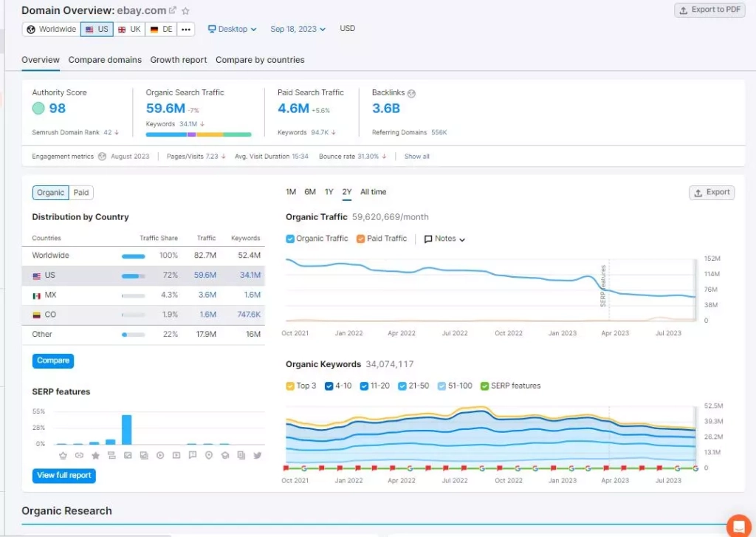Select the DE database tab
This screenshot has height=537, width=756.
(161, 30)
